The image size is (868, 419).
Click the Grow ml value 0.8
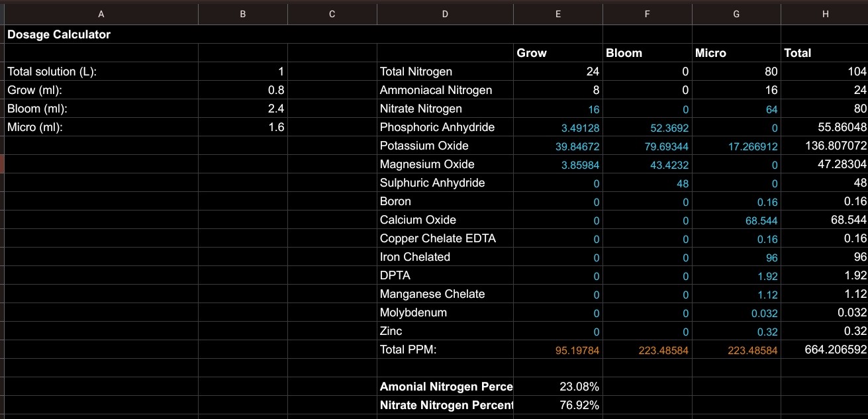coord(242,90)
